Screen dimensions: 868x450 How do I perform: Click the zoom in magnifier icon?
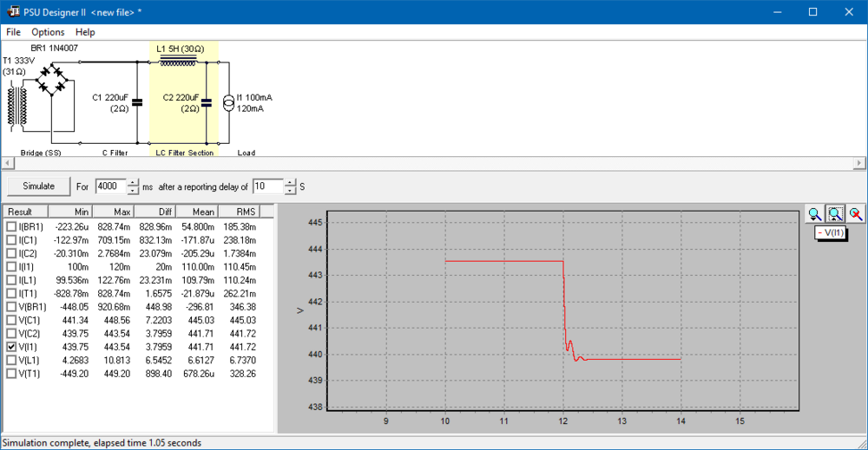(814, 213)
